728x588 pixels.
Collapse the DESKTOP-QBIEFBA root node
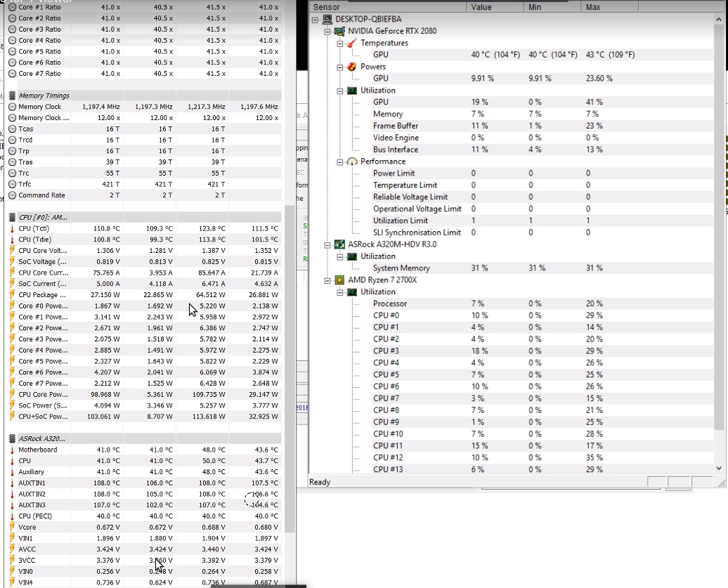tap(316, 20)
